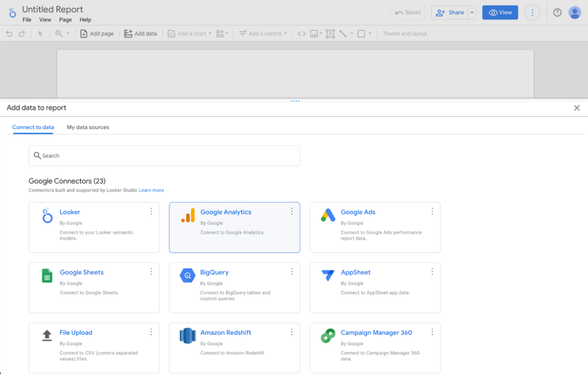The image size is (588, 374).
Task: Open the View menu
Action: (45, 20)
